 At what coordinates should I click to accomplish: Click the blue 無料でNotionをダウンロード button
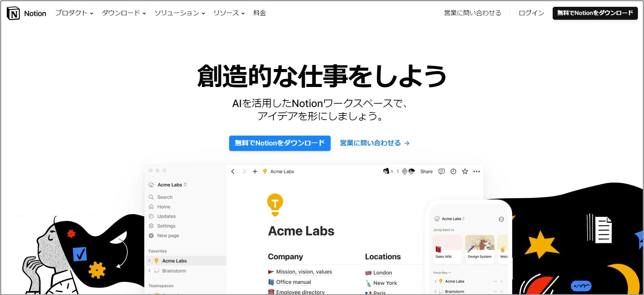[279, 143]
